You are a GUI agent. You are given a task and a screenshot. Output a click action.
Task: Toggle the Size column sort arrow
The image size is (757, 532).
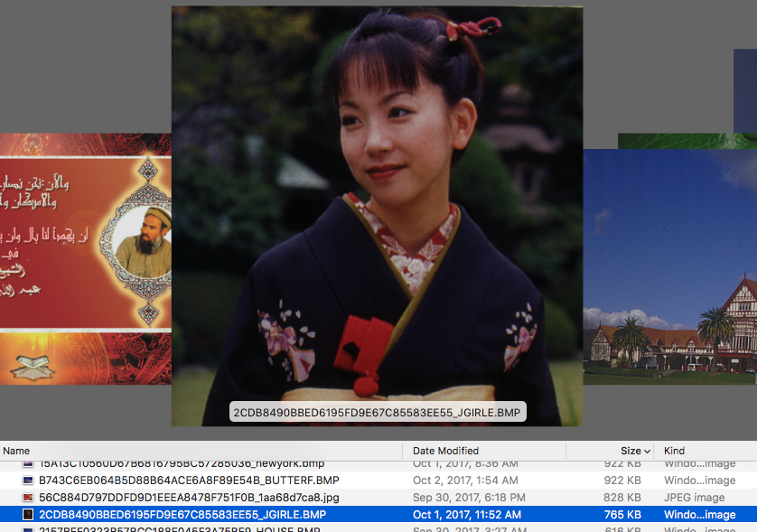point(647,451)
